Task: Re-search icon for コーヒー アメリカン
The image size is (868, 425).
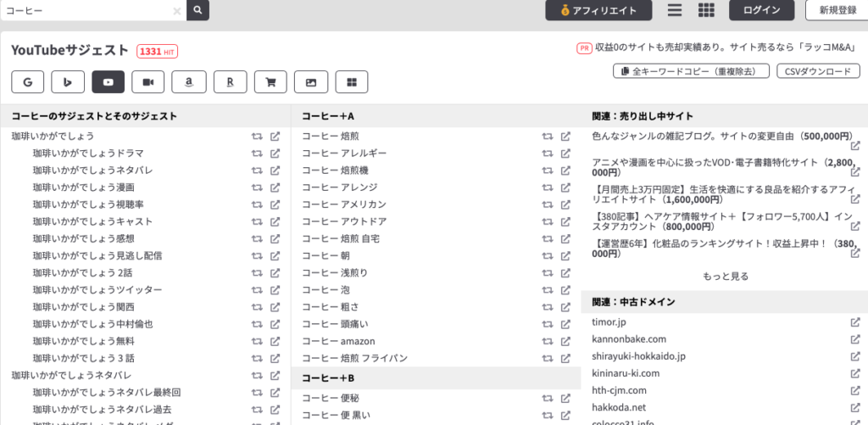Action: click(x=548, y=204)
